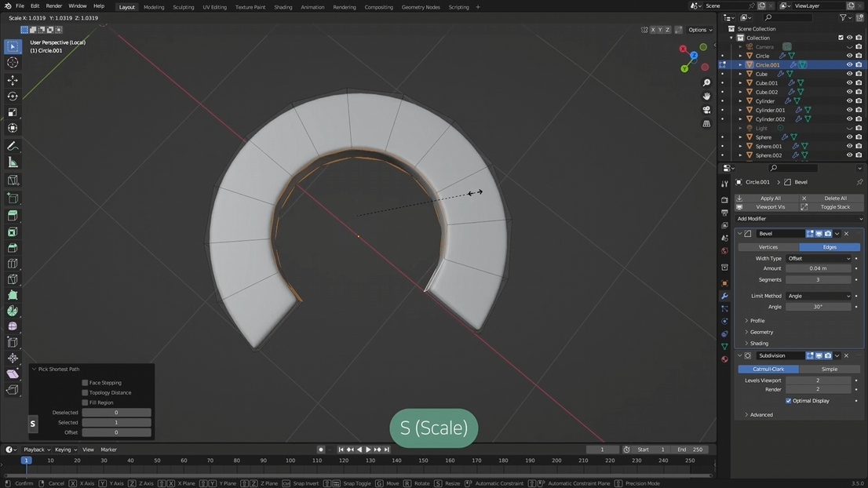
Task: Open the Modifier properties wrench tab
Action: pos(724,296)
